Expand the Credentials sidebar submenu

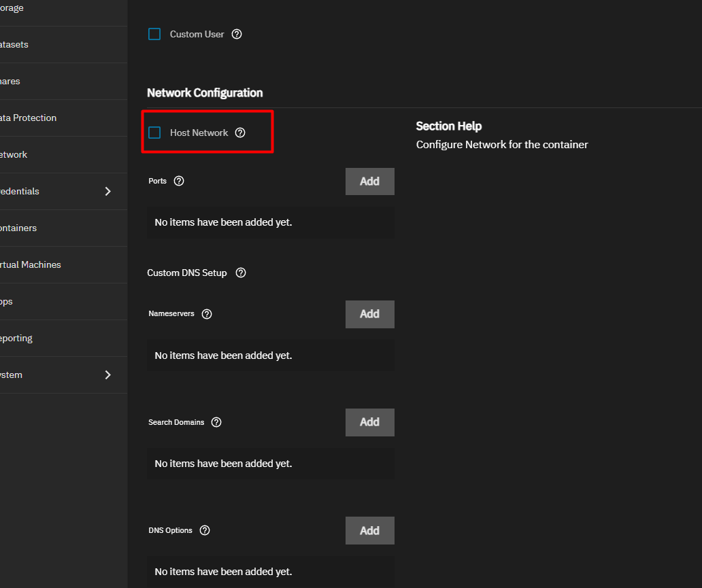[x=107, y=191]
